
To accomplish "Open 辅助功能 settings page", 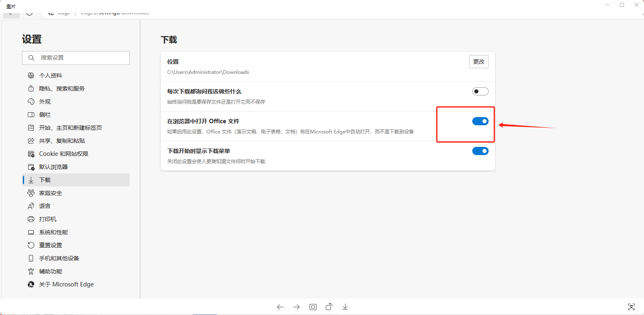I will tap(76, 271).
